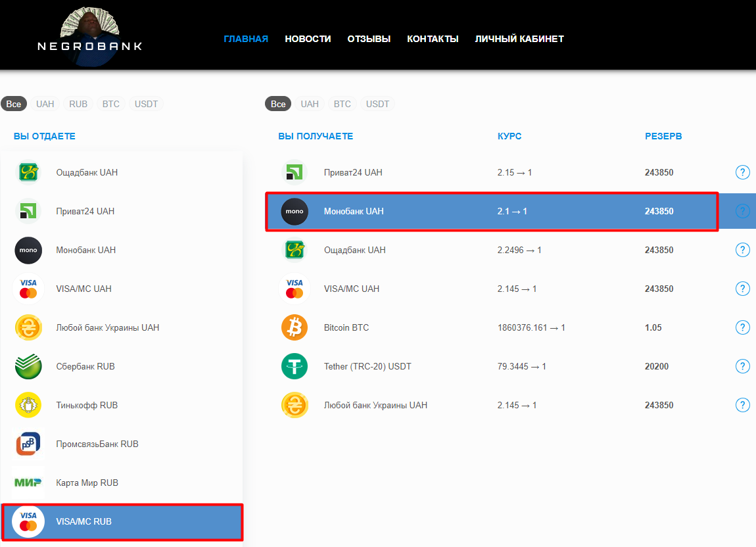
Task: Open help question mark for Bitcoin BTC row
Action: 742,327
